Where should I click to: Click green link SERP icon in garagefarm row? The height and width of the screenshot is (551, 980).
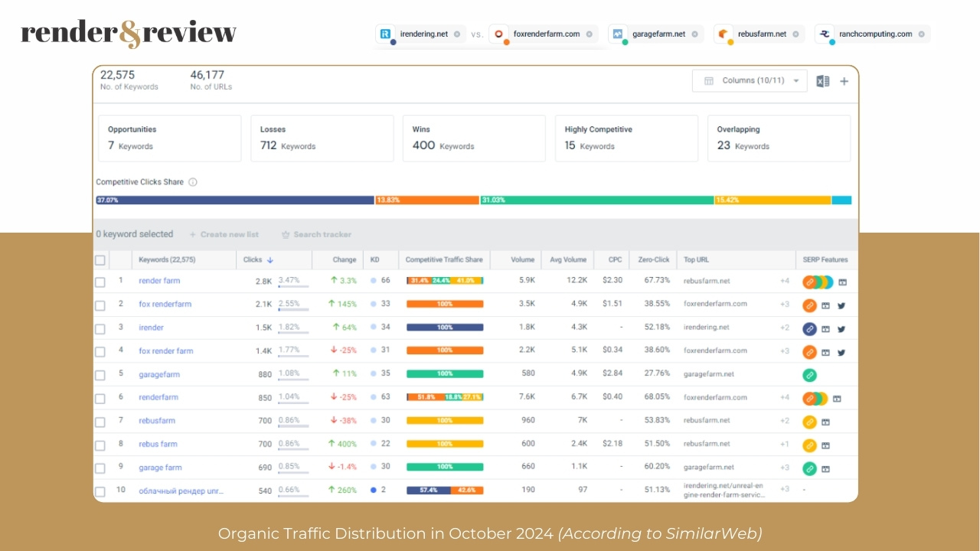coord(809,375)
